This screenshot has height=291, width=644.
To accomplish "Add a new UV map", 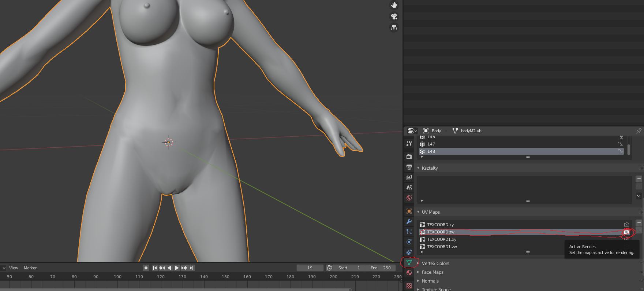I will 639,223.
